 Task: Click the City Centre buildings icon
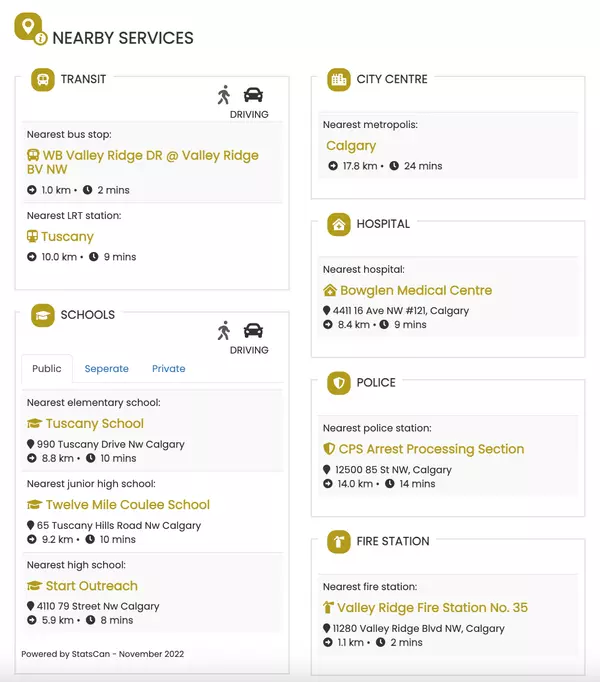click(339, 80)
